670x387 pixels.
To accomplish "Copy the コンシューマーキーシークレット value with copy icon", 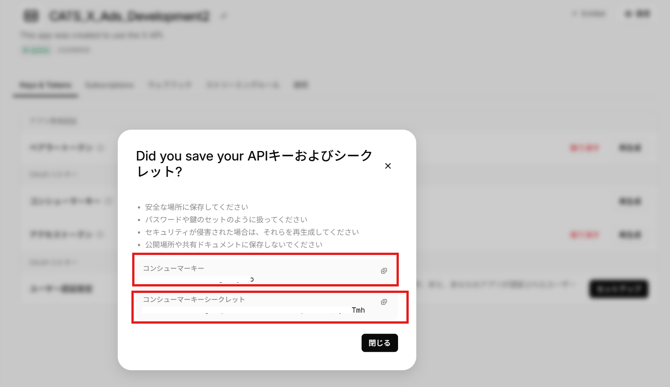I will (x=384, y=302).
